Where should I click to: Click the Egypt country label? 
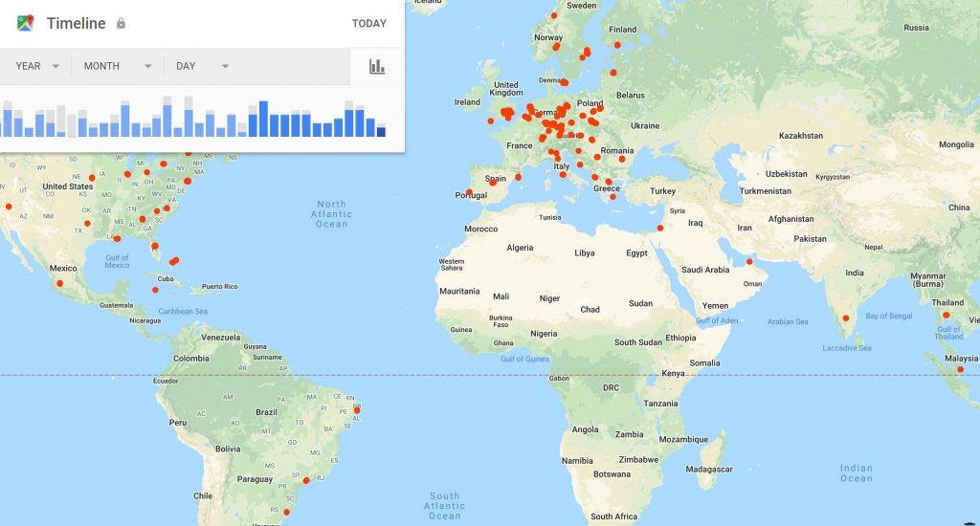pyautogui.click(x=636, y=253)
